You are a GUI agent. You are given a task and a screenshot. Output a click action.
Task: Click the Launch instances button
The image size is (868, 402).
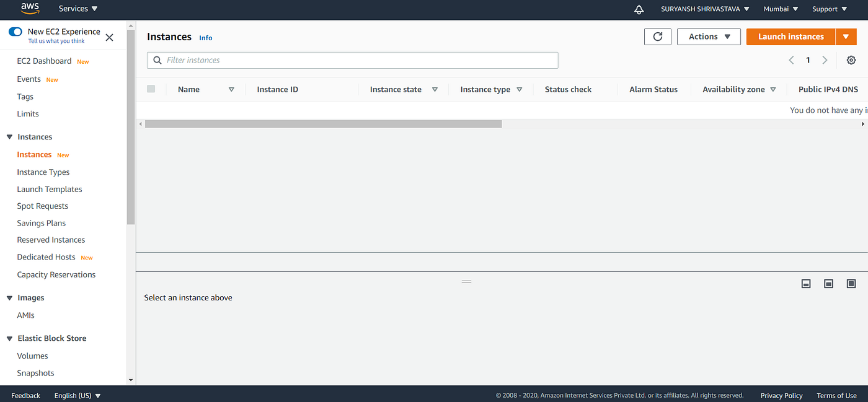(791, 37)
